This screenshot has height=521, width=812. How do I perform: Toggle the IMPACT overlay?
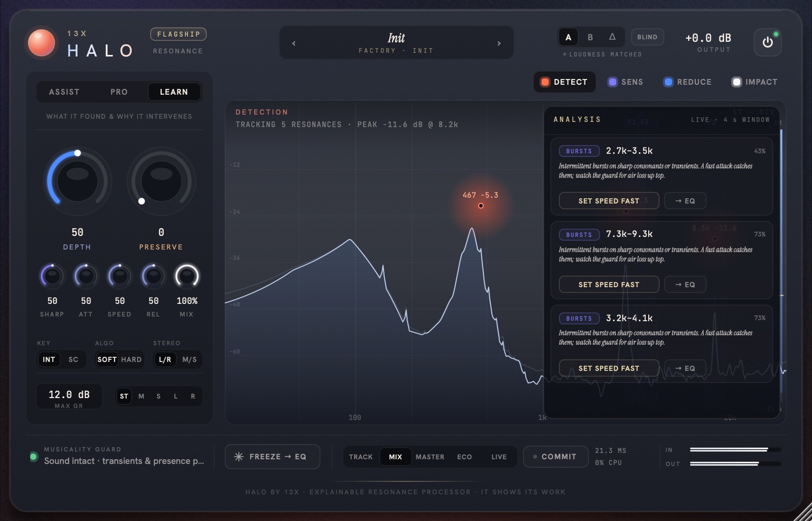(x=755, y=82)
